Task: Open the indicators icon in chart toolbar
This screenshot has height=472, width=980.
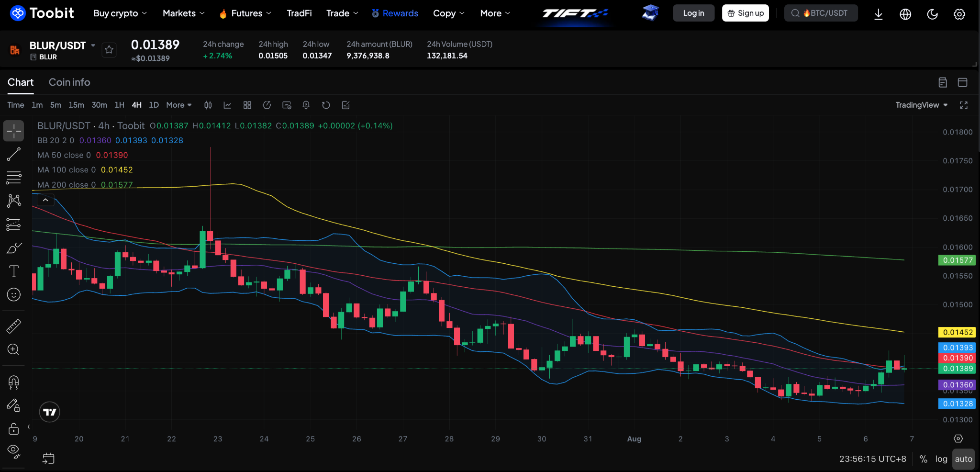Action: tap(228, 105)
